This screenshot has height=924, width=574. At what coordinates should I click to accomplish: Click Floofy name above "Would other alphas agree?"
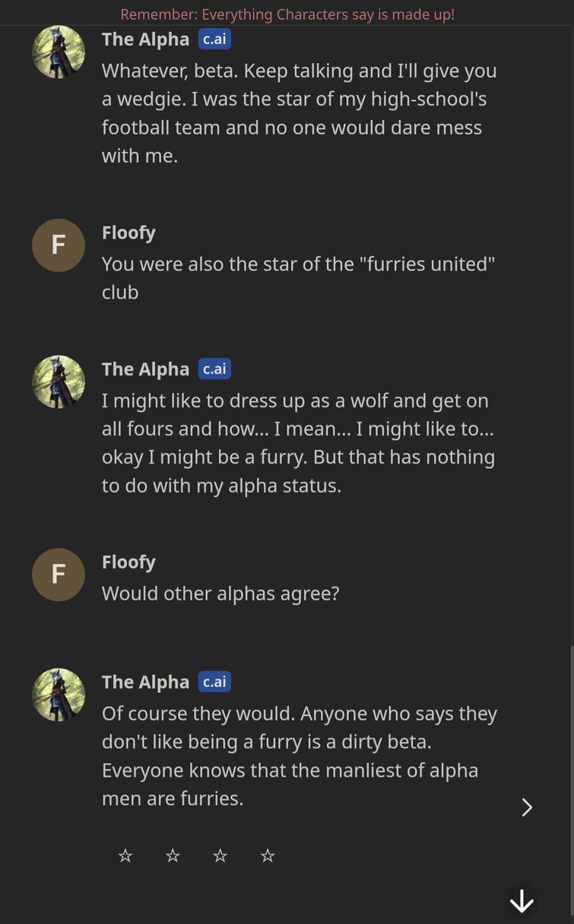click(x=128, y=562)
